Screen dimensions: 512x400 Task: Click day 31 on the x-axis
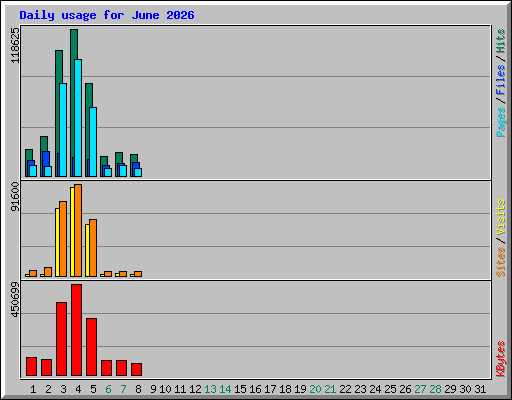coord(480,389)
